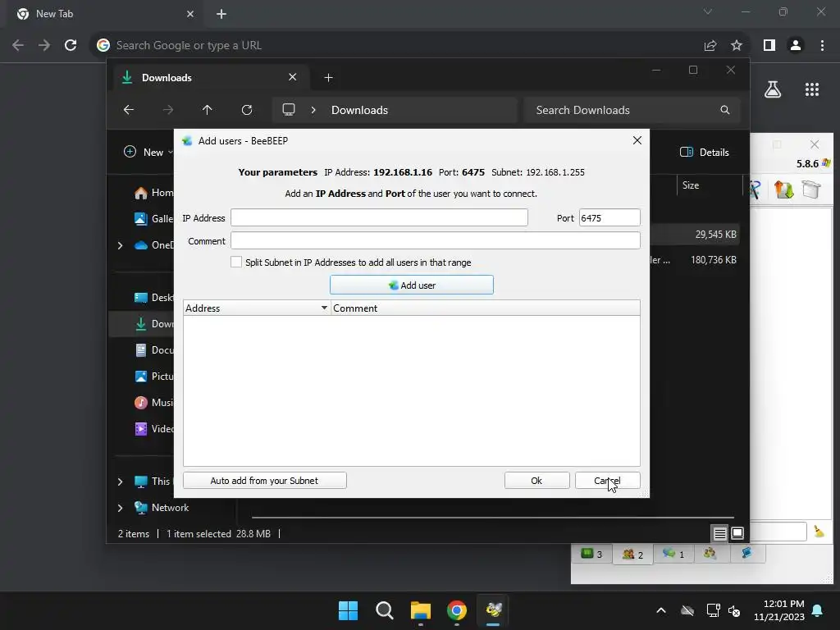Open BeeBEEP from the taskbar
840x630 pixels.
coord(493,610)
